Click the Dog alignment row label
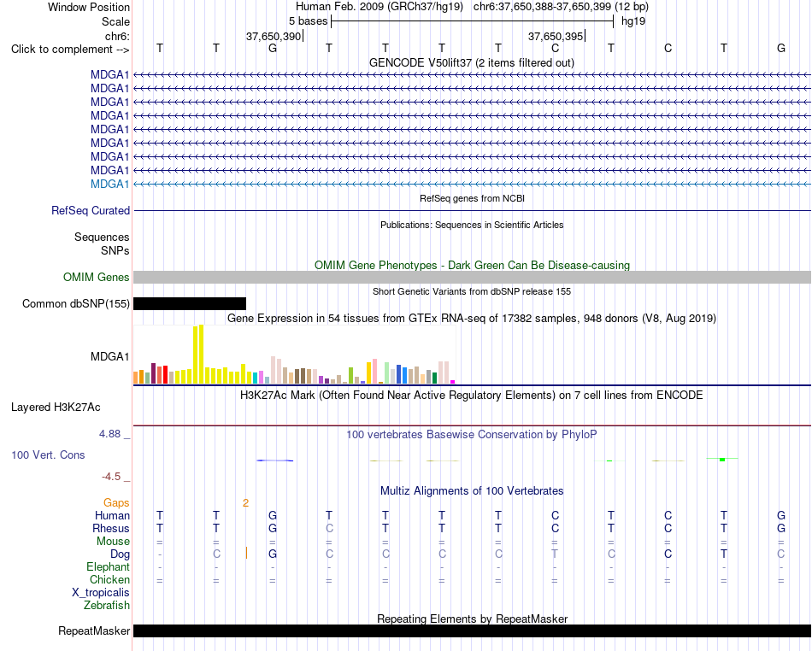Image resolution: width=812 pixels, height=651 pixels. pyautogui.click(x=120, y=554)
